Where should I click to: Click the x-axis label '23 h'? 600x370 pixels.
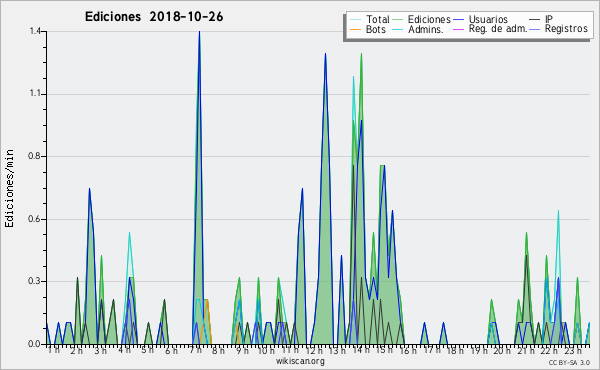tap(573, 350)
